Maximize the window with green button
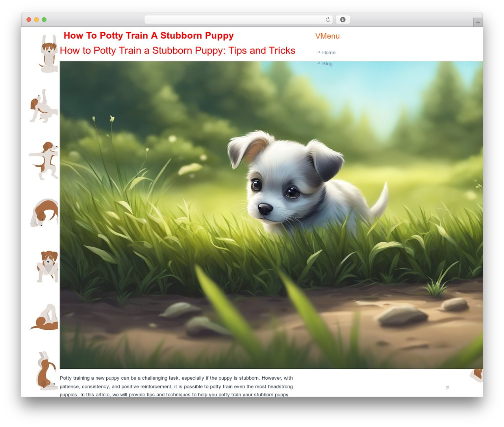Viewport: 504px width, 427px height. tap(44, 20)
